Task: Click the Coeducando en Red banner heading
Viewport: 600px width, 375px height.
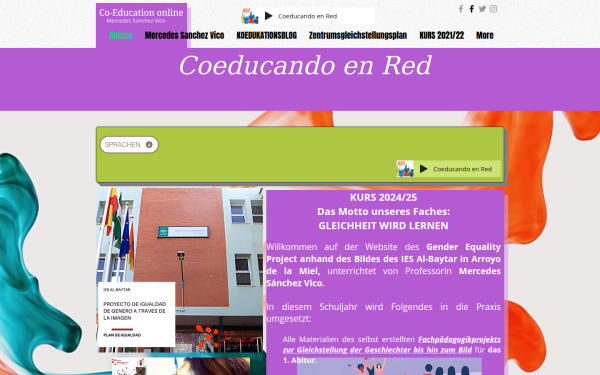Action: click(x=305, y=65)
